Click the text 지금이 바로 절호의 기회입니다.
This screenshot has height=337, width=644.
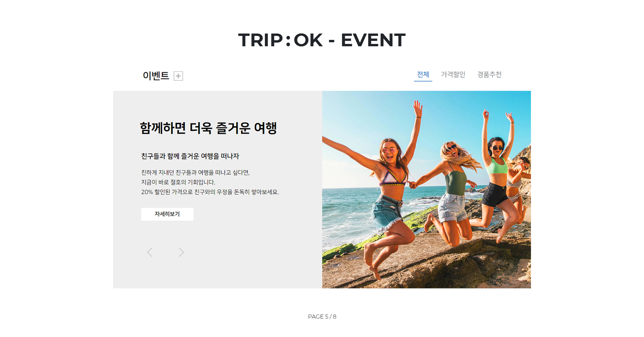coord(178,182)
